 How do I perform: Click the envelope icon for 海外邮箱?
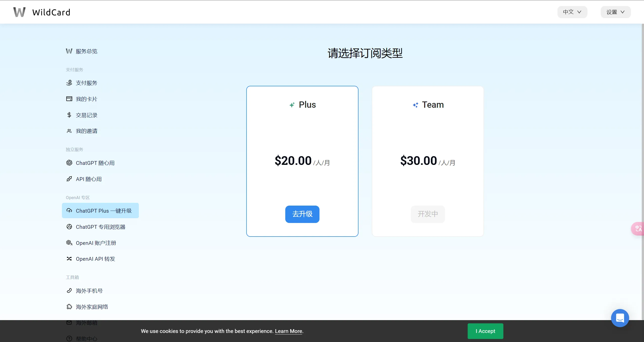click(69, 322)
